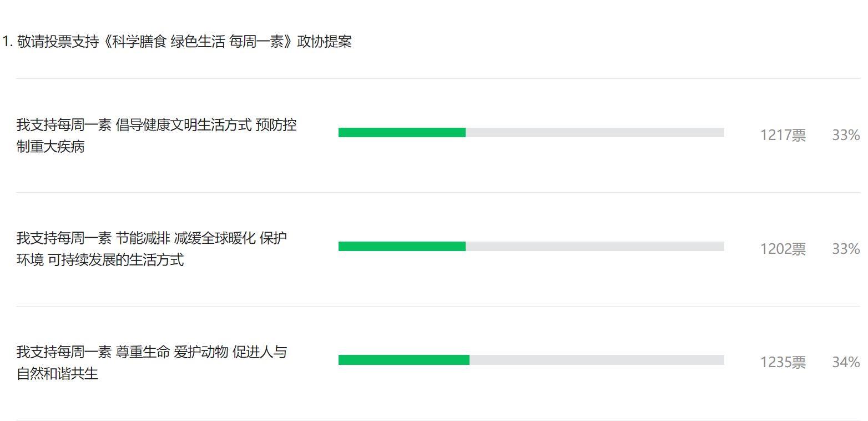Click the number 1. before the poll title
This screenshot has width=868, height=421.
tap(8, 42)
